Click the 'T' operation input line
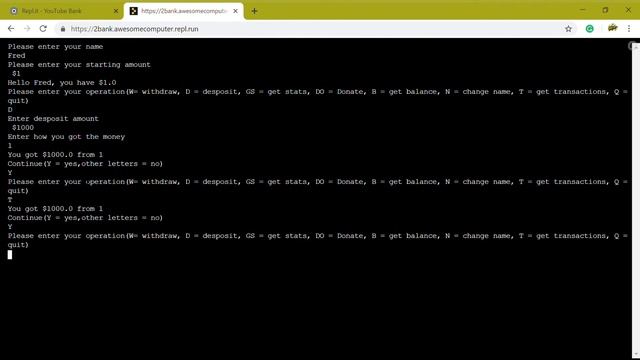Viewport: 640px width, 360px height. pos(10,200)
